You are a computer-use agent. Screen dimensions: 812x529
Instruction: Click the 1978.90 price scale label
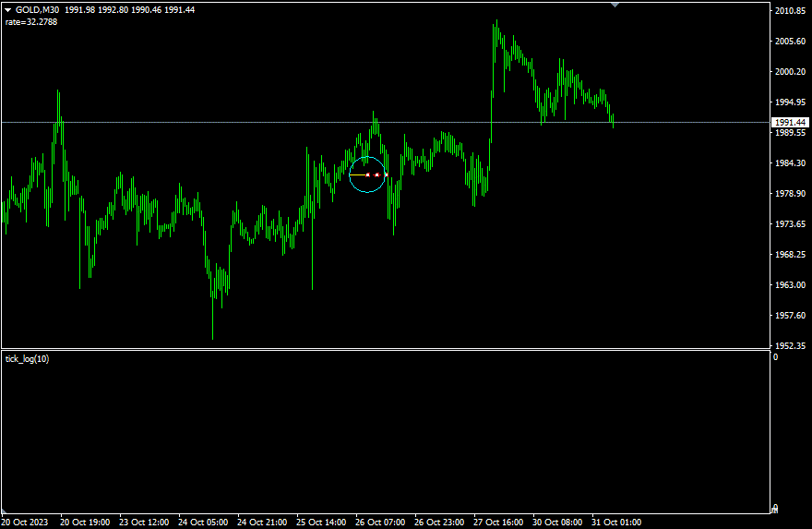pos(790,193)
